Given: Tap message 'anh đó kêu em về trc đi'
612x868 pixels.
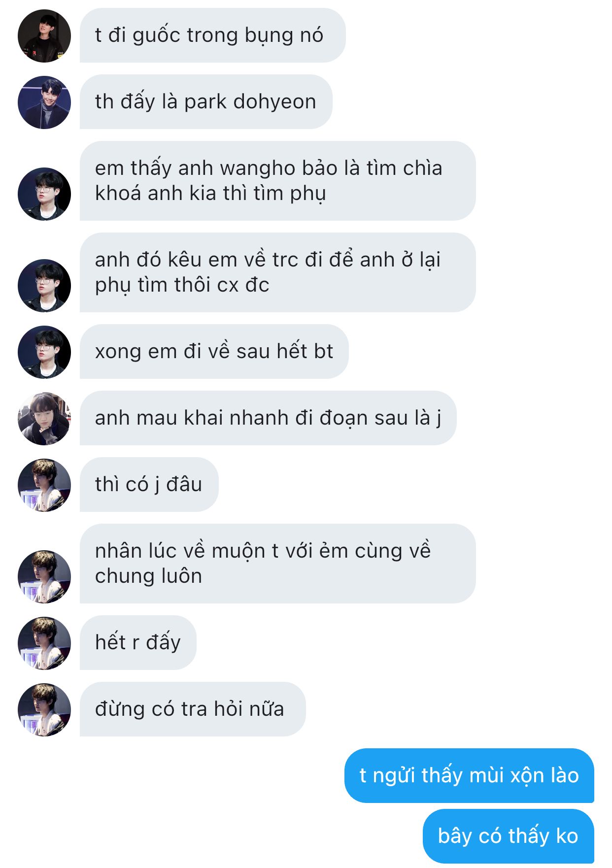Looking at the screenshot, I should (x=278, y=272).
